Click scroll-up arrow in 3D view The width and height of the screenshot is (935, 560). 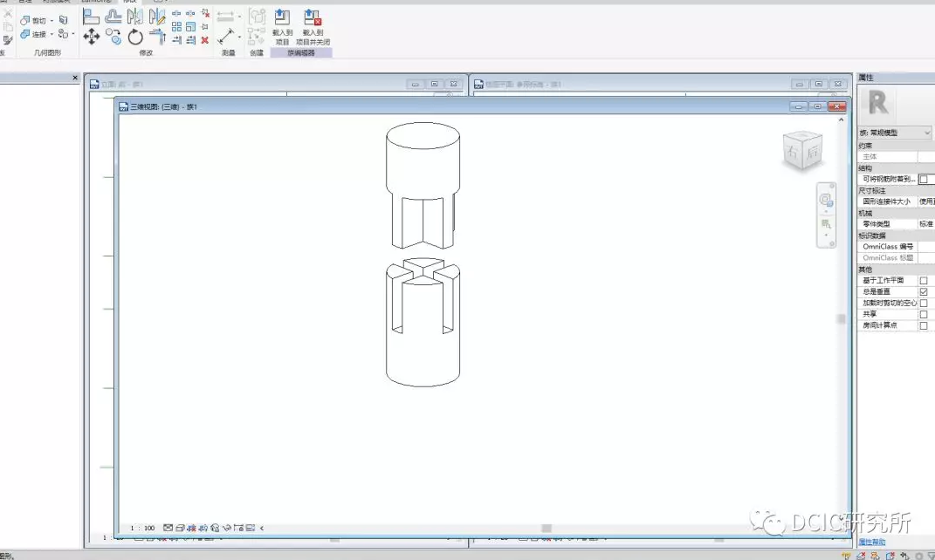(842, 120)
